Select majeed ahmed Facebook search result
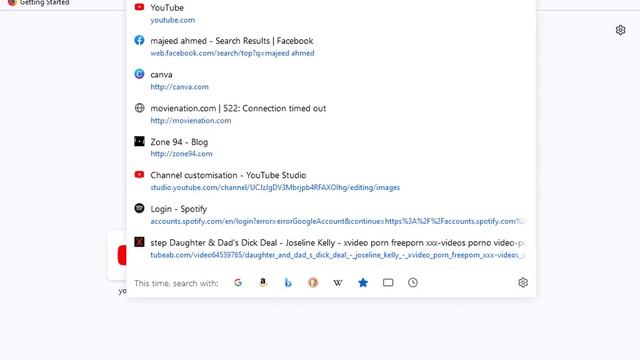Viewport: 640px width, 360px height. [231, 41]
